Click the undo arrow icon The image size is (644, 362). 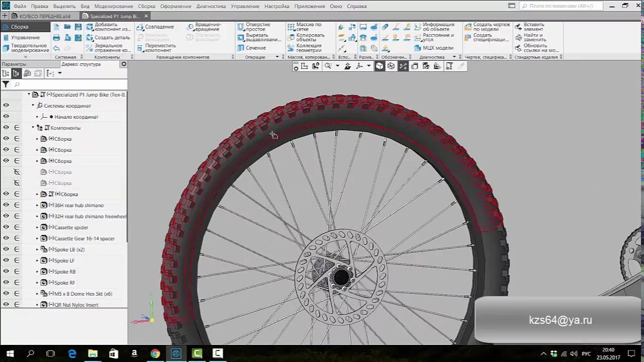click(56, 48)
